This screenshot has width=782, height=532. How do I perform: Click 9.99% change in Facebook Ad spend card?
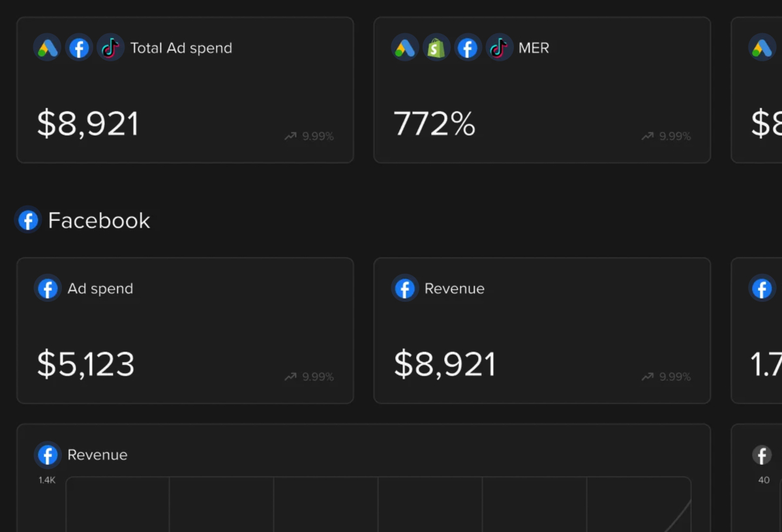(318, 376)
